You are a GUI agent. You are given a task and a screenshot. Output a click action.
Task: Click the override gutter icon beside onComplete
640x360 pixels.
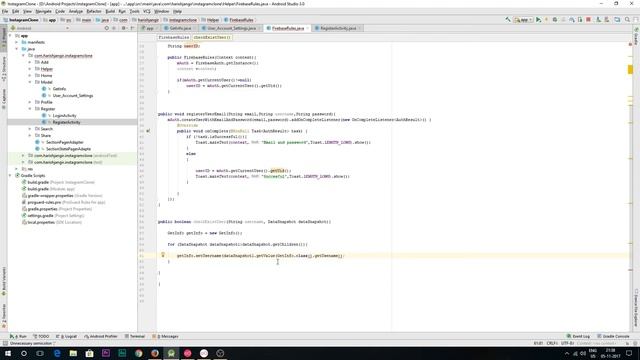point(148,131)
